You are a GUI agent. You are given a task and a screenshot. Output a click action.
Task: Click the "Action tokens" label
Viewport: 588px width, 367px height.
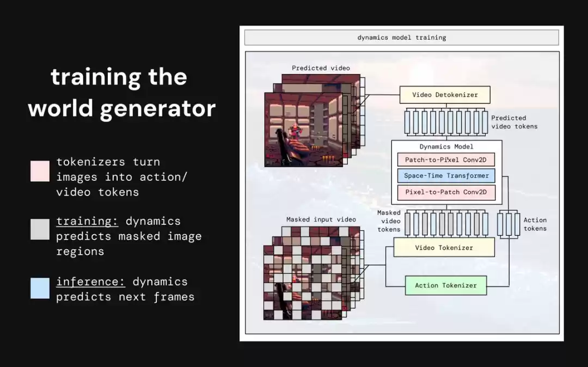[x=535, y=224]
